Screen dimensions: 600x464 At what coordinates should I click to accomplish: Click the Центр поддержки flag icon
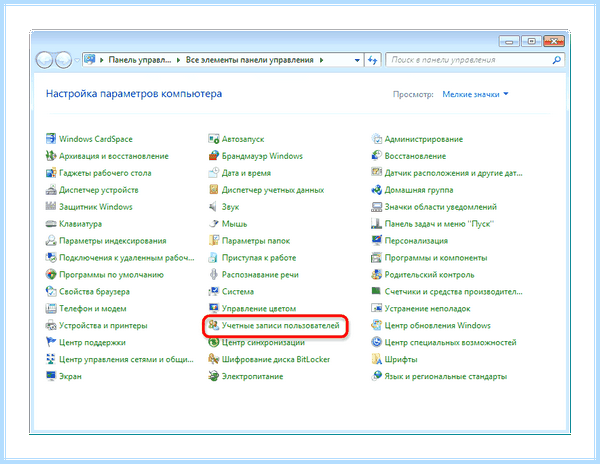click(51, 342)
